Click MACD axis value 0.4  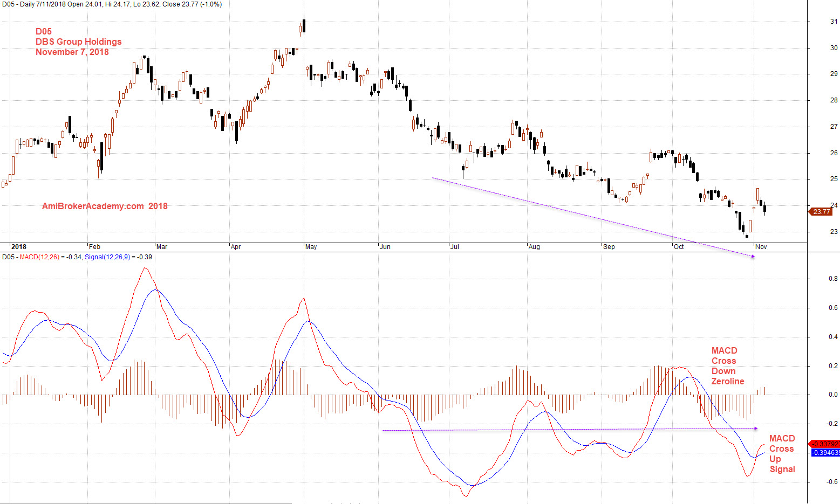point(833,337)
